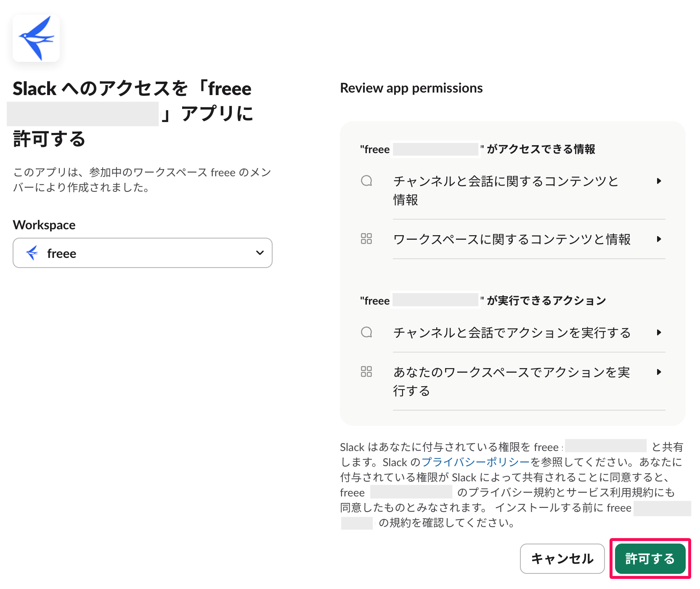Click the Review app permissions heading

(x=411, y=88)
